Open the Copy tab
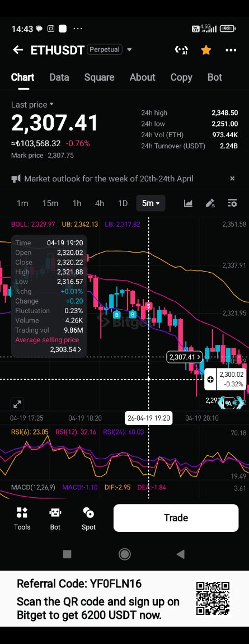249x644 pixels. [x=181, y=77]
